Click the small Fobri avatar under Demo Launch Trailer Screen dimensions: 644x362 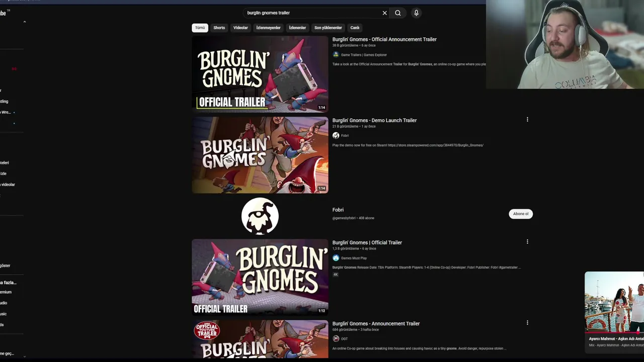coord(336,135)
